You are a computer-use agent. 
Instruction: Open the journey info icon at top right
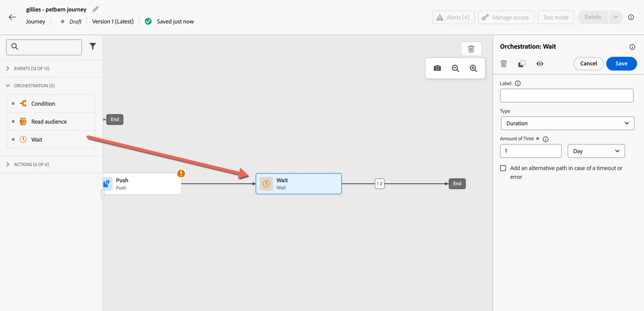(x=631, y=17)
